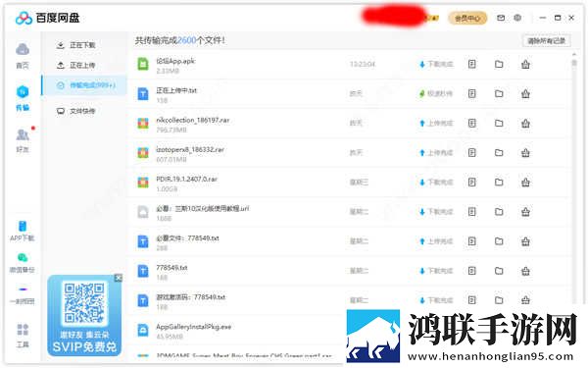This screenshot has width=588, height=368.
Task: Click nikcollection rar archive icon
Action: pyautogui.click(x=143, y=124)
